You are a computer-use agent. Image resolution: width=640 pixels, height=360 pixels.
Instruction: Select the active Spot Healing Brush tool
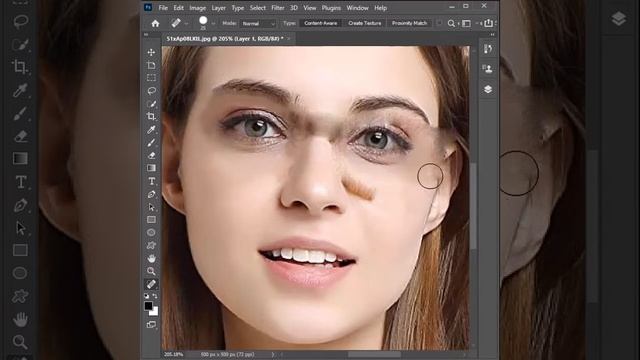151,284
